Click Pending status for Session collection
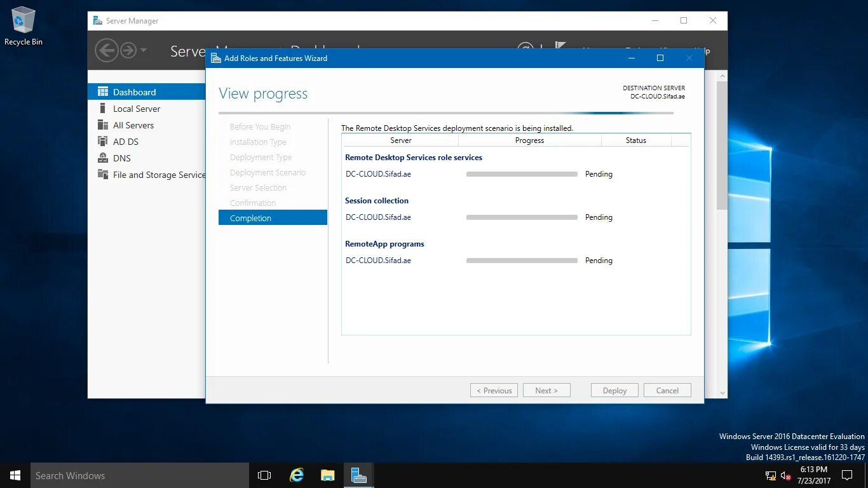The height and width of the screenshot is (488, 868). 599,217
